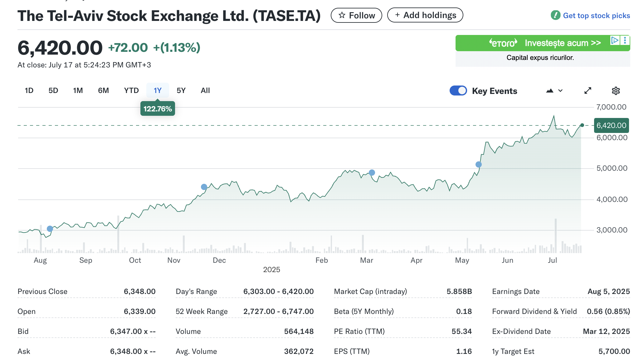Select the YTD range tab
Image resolution: width=644 pixels, height=362 pixels.
pyautogui.click(x=131, y=90)
